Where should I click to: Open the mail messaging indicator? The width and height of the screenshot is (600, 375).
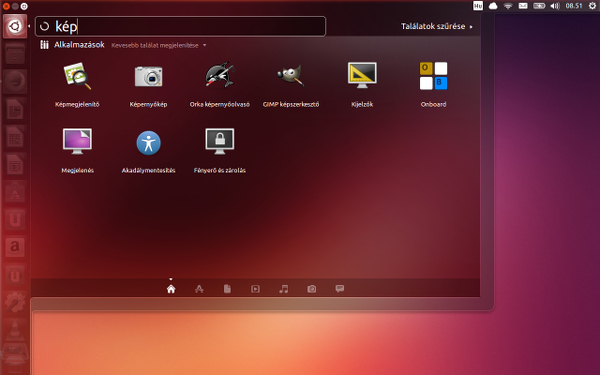(x=523, y=6)
